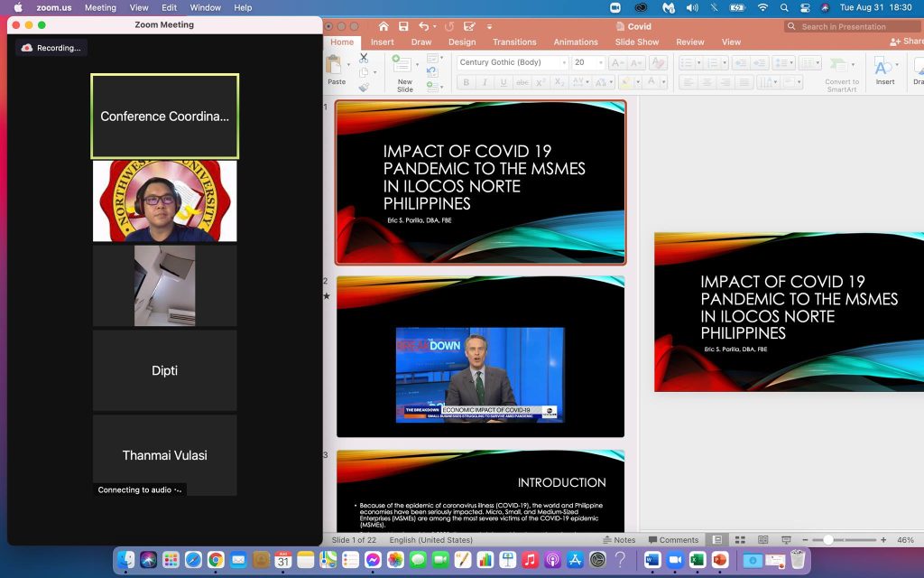924x578 pixels.
Task: Switch to Slide Sorter view icon
Action: tap(740, 540)
